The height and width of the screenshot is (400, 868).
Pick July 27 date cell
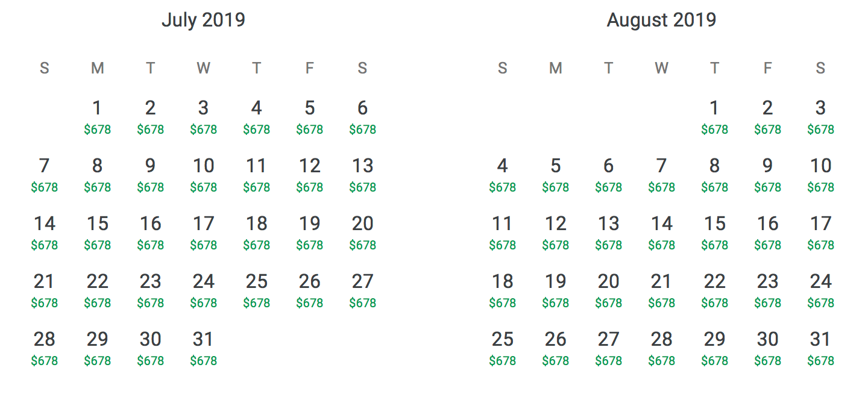363,289
